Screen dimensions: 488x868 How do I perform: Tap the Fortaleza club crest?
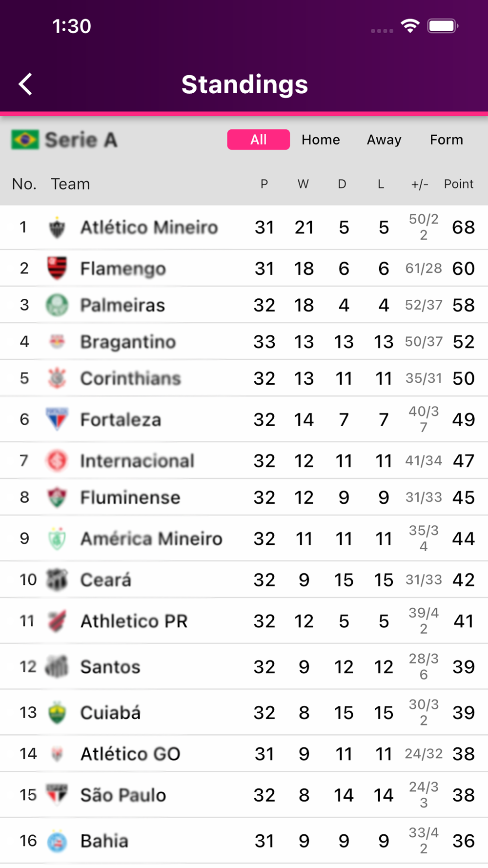[x=57, y=419]
